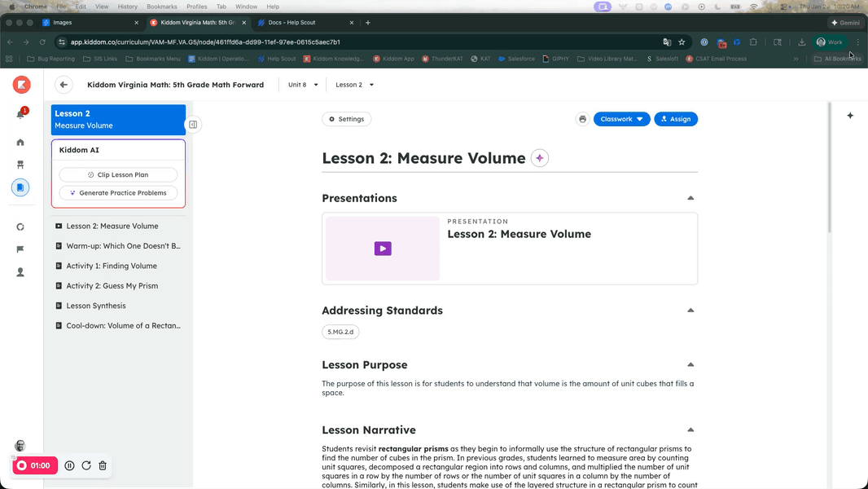Collapse the Lesson Narrative section

(x=690, y=430)
